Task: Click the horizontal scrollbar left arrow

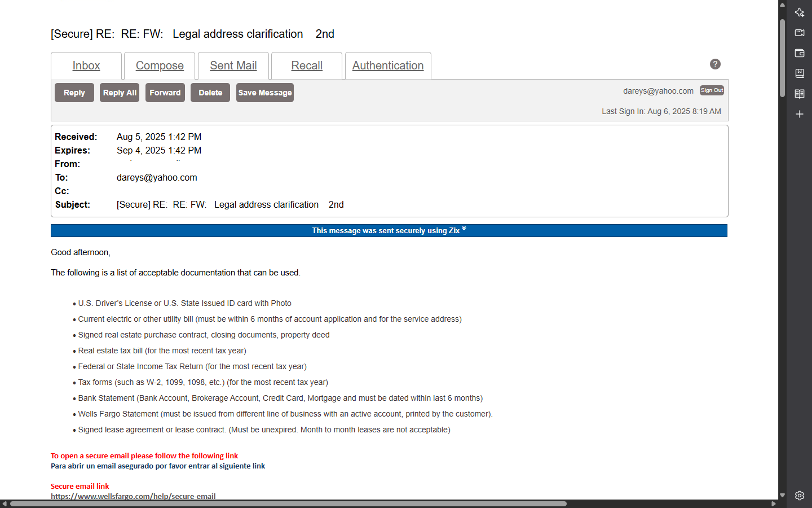Action: (x=5, y=503)
